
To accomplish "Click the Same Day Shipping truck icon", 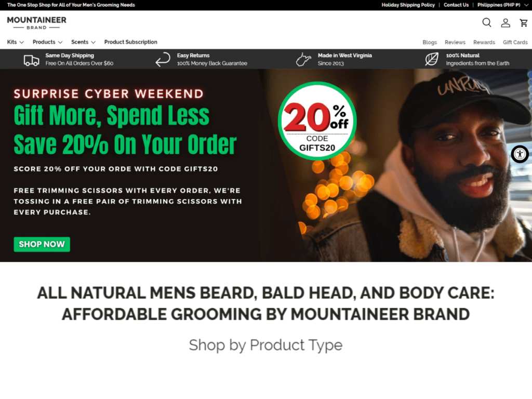I will 31,60.
